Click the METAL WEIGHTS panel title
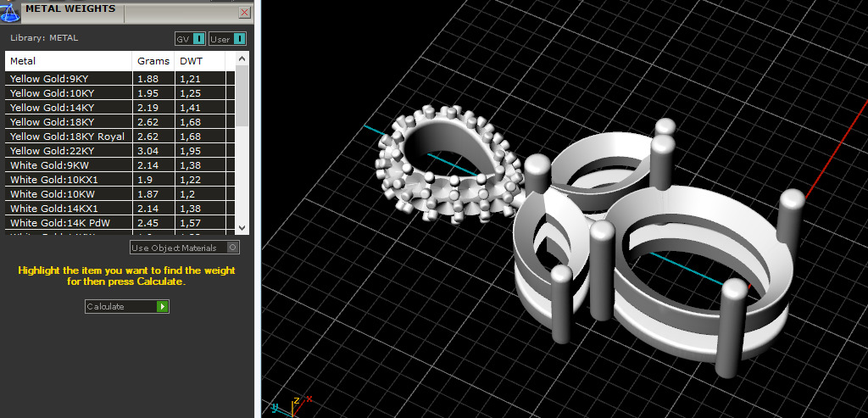Image resolution: width=868 pixels, height=418 pixels. [70, 8]
